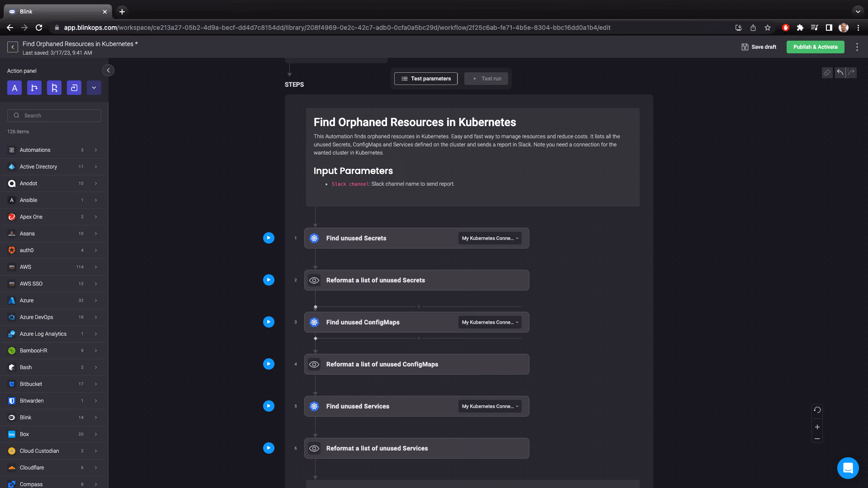Open the Box actions list
This screenshot has width=868, height=488.
tap(52, 434)
